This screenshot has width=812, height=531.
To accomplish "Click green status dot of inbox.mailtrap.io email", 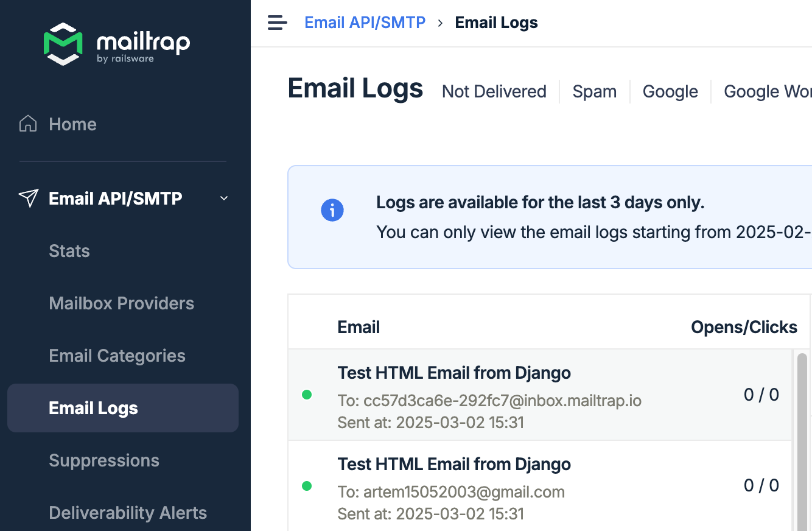I will 307,395.
